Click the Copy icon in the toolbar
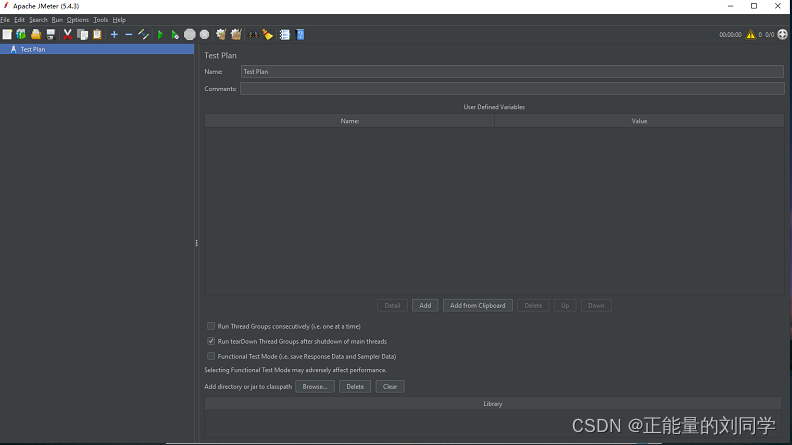The width and height of the screenshot is (792, 445). (82, 34)
